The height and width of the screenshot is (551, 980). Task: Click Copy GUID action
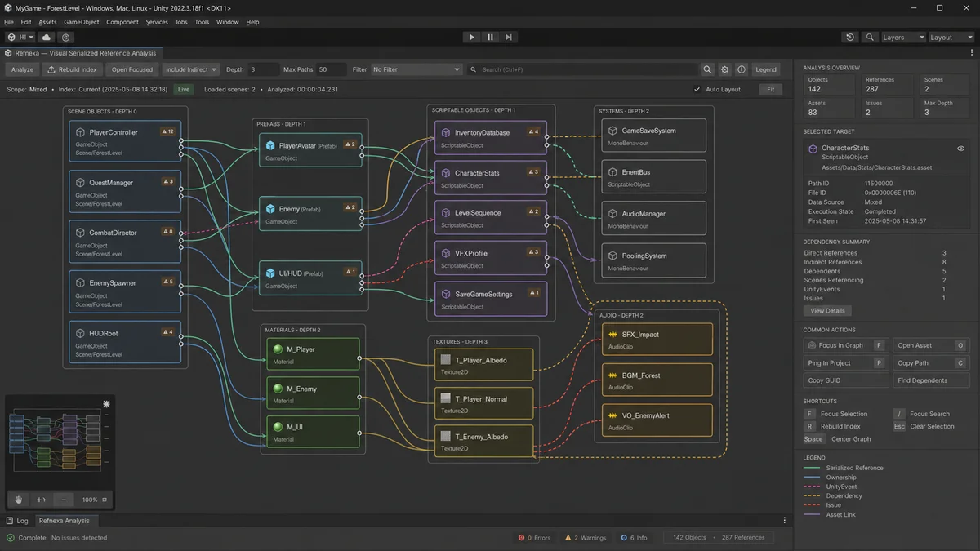pyautogui.click(x=845, y=380)
